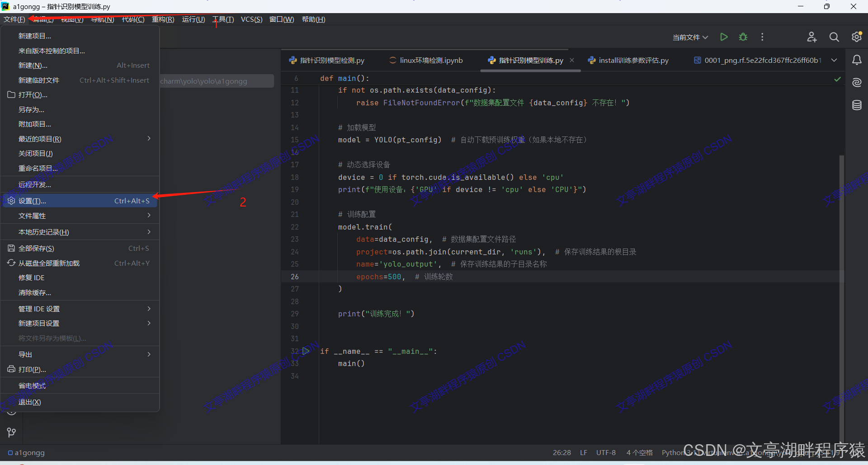The height and width of the screenshot is (465, 868).
Task: Select 清除缓存... menu entry
Action: [x=80, y=292]
